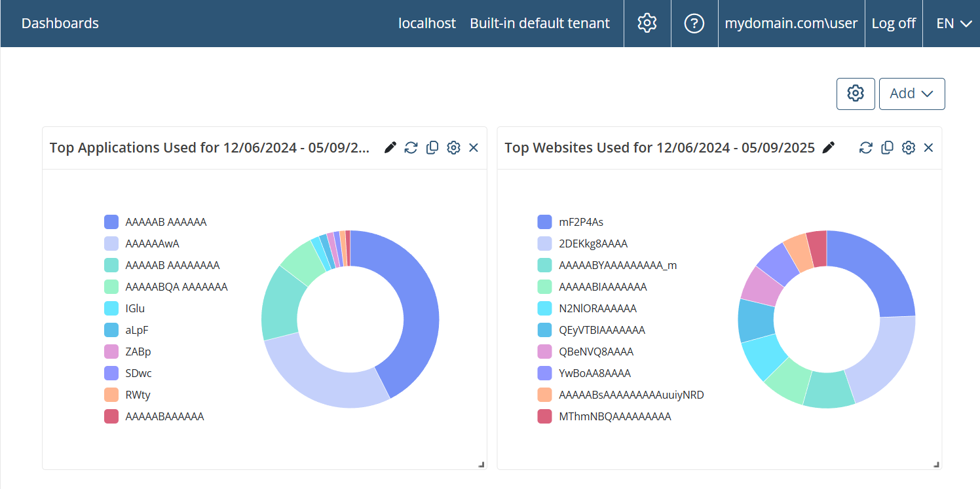
Task: Toggle mF2P4As series in websites legend
Action: (x=580, y=222)
